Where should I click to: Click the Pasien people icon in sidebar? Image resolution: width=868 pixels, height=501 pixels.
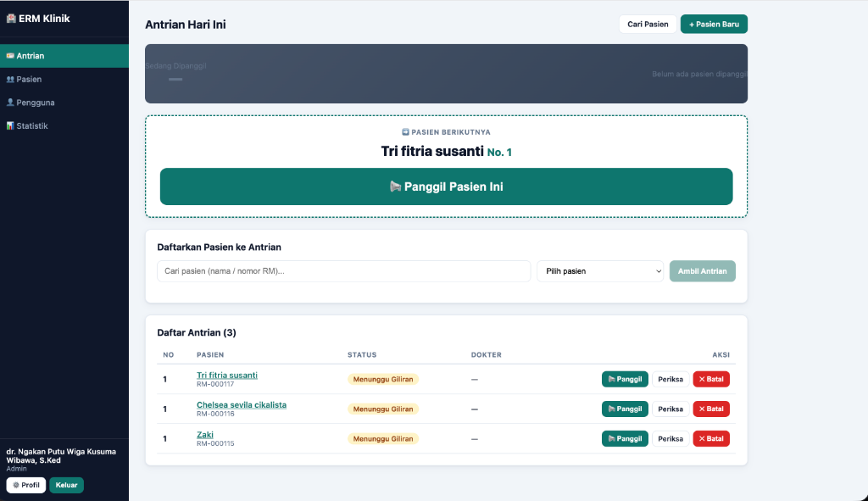(10, 79)
